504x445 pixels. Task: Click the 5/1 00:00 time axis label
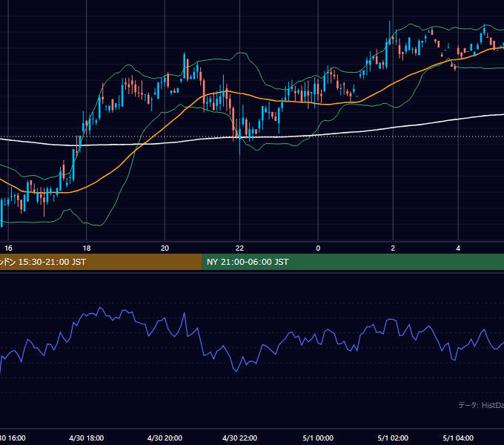coord(318,438)
